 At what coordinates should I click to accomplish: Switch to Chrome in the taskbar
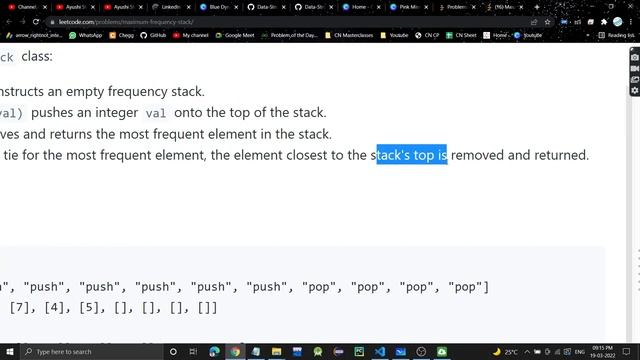click(235, 351)
